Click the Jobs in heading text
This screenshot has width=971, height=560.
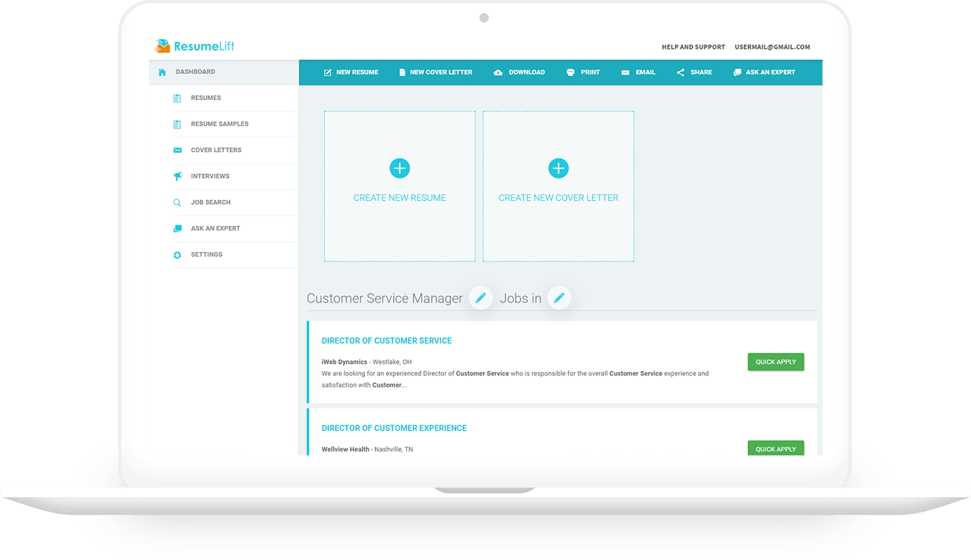[520, 299]
